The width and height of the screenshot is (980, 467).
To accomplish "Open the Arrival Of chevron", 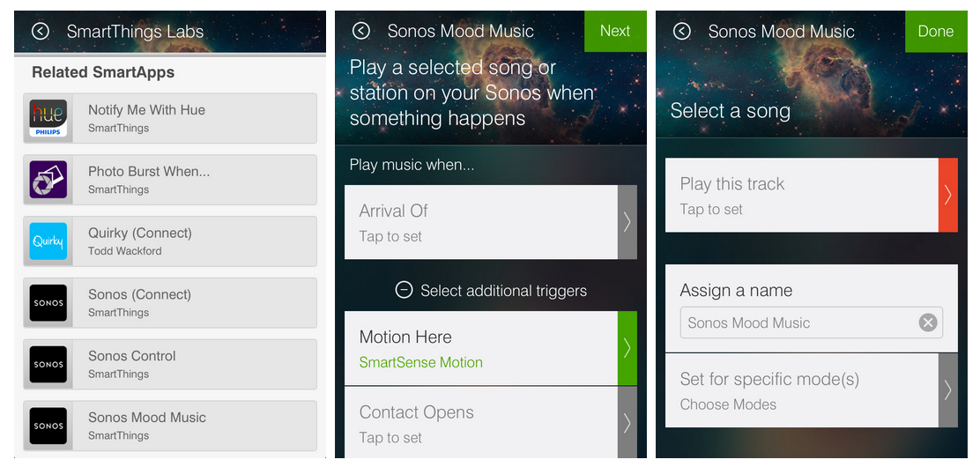I will pyautogui.click(x=627, y=222).
